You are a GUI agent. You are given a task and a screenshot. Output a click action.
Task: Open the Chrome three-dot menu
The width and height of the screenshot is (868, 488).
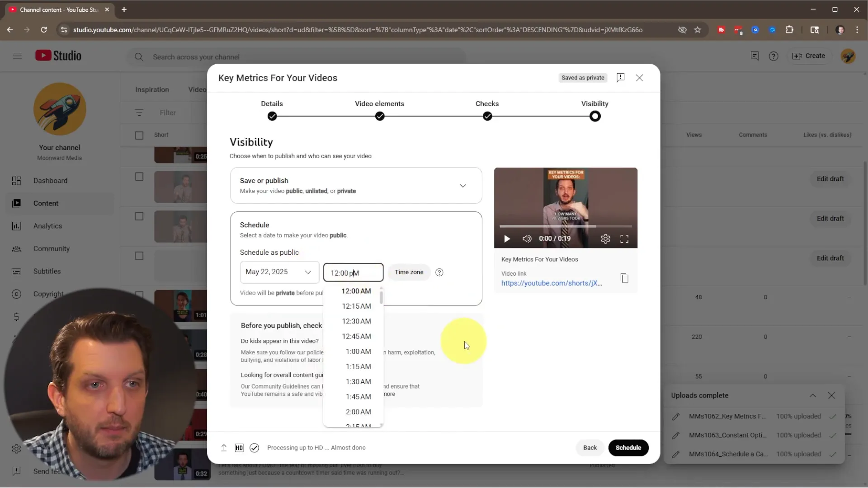pyautogui.click(x=857, y=30)
